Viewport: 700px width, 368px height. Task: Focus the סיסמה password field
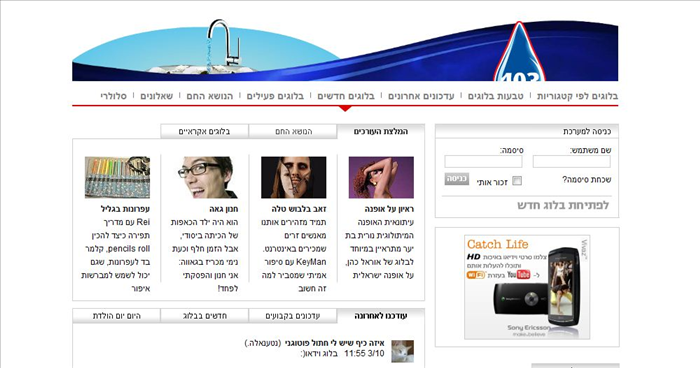coord(483,162)
